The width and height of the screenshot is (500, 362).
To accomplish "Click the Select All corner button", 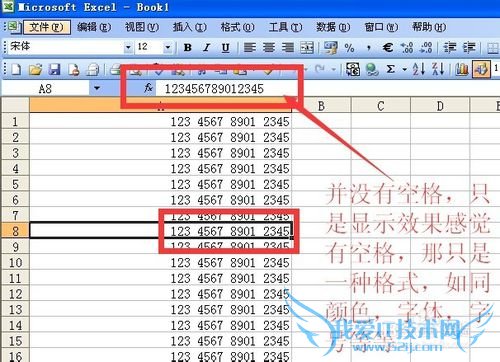I will (x=15, y=105).
